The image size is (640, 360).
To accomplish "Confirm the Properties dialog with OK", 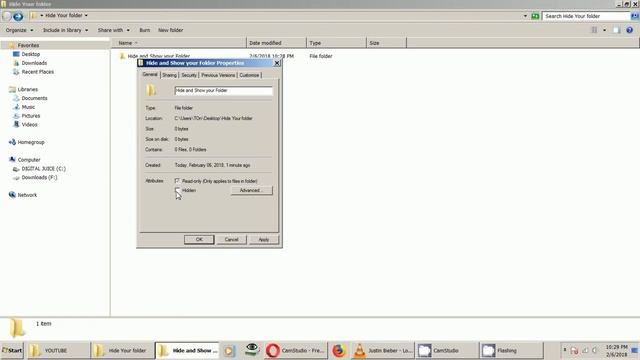I will pyautogui.click(x=199, y=240).
